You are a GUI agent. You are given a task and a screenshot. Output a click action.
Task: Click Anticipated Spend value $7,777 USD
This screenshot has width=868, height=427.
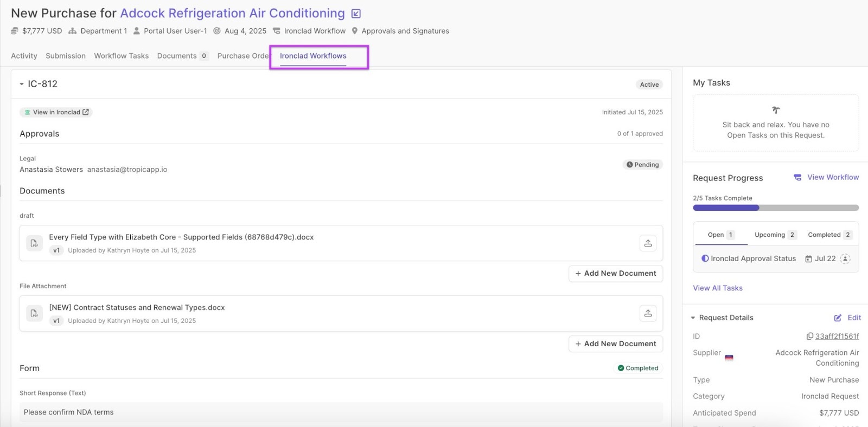pos(839,413)
